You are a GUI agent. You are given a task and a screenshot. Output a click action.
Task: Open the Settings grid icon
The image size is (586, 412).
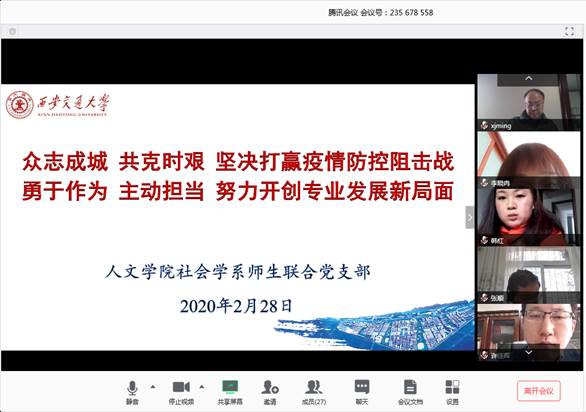tap(452, 387)
